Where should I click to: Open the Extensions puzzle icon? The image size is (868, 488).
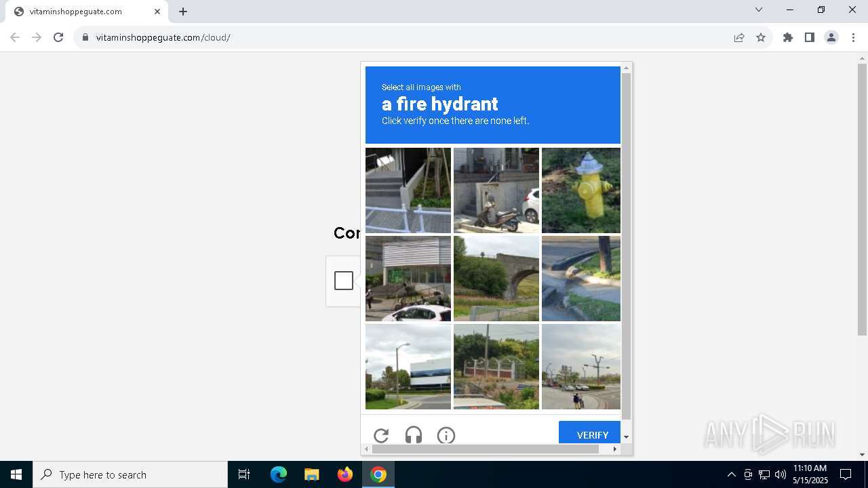coord(788,37)
